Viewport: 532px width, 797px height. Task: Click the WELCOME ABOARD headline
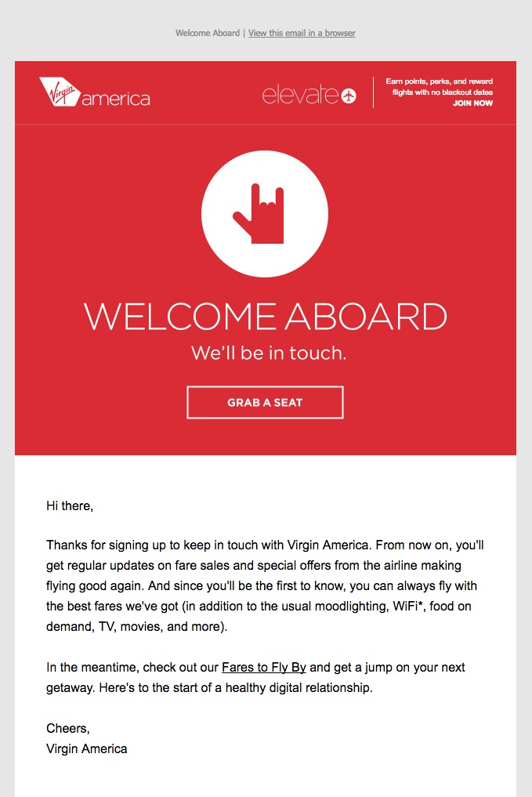pos(266,316)
